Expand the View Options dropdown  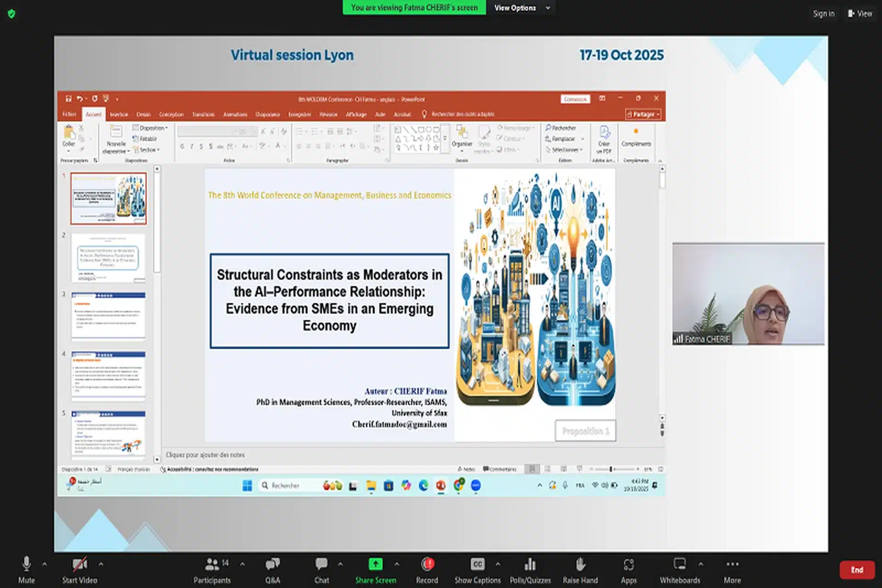pos(521,8)
